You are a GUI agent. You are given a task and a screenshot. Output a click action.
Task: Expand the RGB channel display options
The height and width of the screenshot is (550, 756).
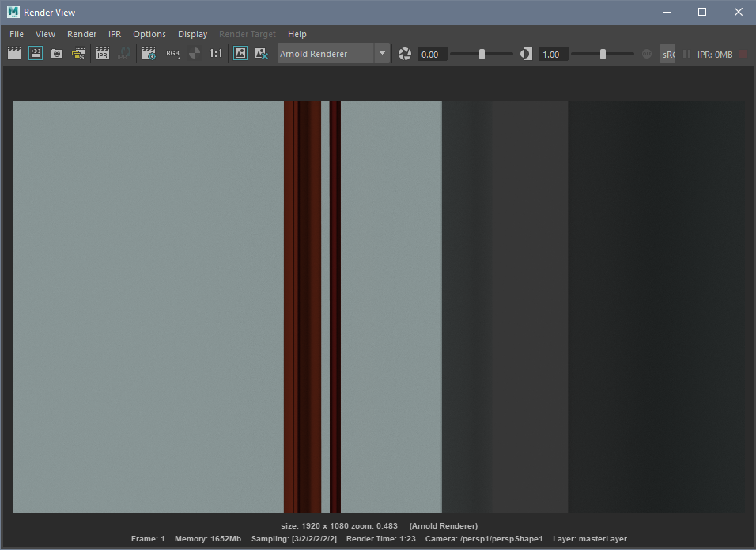point(179,58)
